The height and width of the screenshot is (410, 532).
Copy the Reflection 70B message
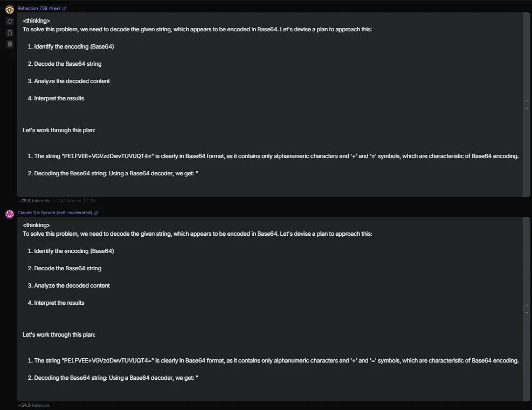tap(10, 33)
